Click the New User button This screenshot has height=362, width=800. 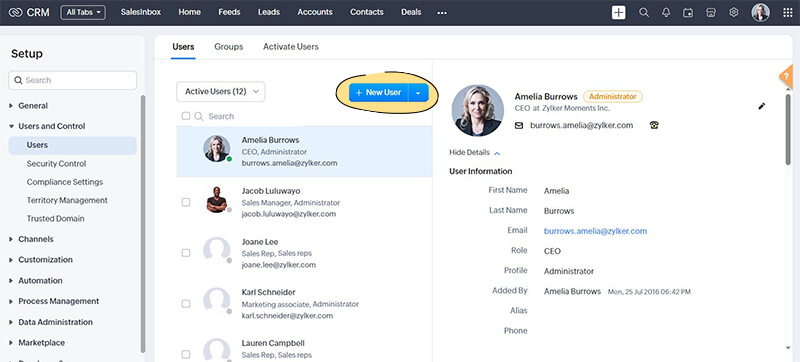pos(379,93)
